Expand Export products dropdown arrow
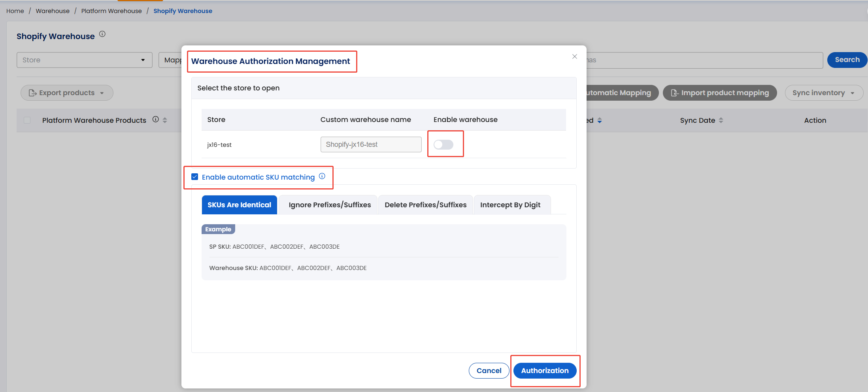The height and width of the screenshot is (392, 868). point(102,93)
